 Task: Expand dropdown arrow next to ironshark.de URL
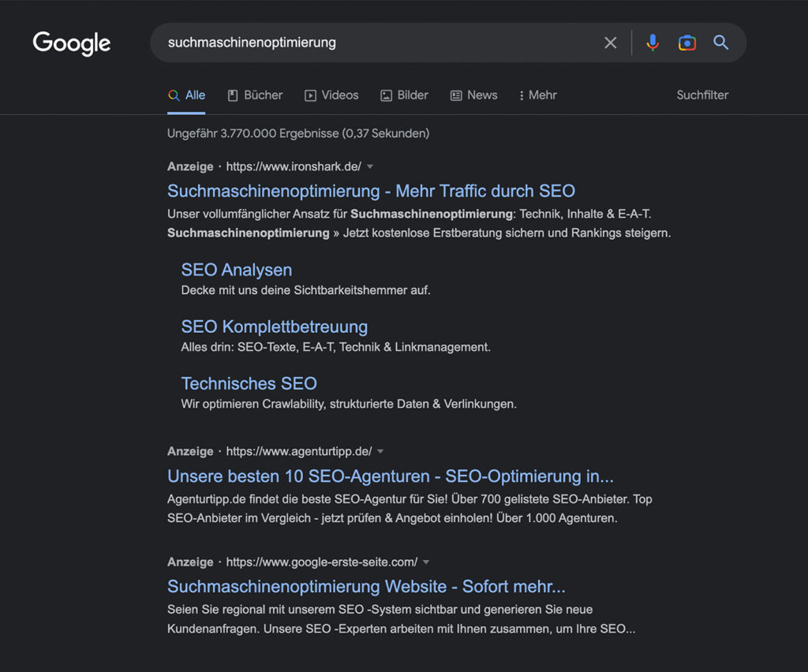point(370,167)
